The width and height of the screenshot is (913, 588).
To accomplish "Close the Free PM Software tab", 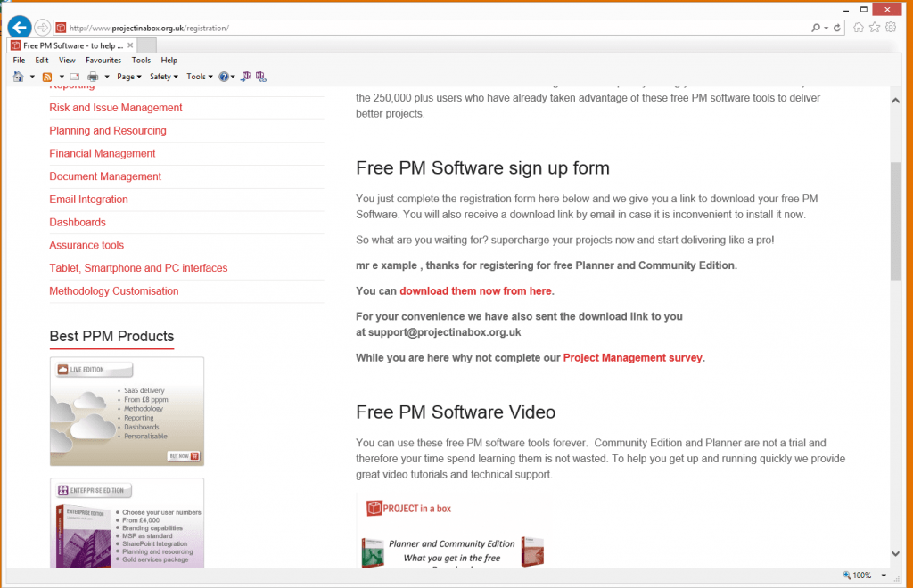I will tap(130, 45).
